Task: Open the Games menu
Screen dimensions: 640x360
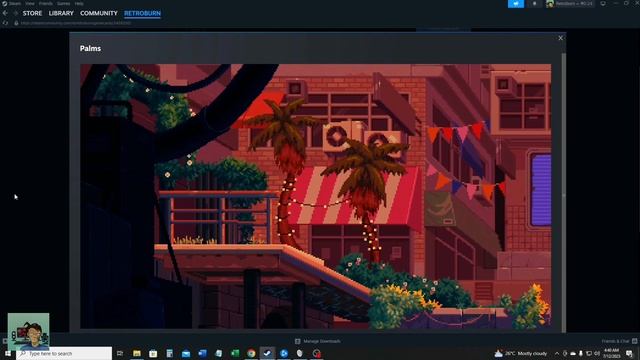Action: tap(63, 3)
